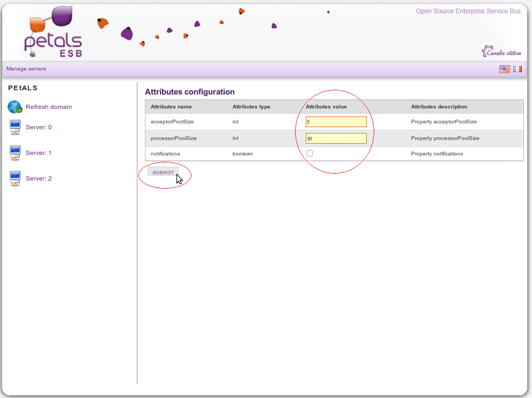This screenshot has height=398, width=532.
Task: Click the Open Source Enterprise Service Bus text
Action: 468,11
